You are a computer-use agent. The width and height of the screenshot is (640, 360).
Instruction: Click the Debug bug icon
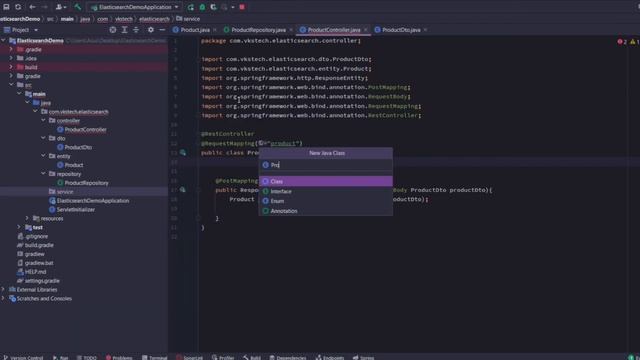[x=202, y=7]
